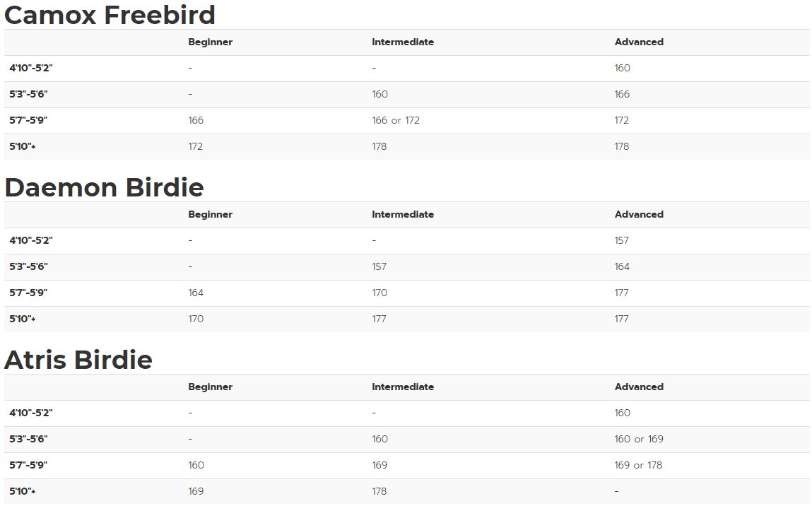Image resolution: width=812 pixels, height=518 pixels.
Task: Select 5'3"-5'6" row label in Camox Freebird table
Action: click(x=28, y=94)
